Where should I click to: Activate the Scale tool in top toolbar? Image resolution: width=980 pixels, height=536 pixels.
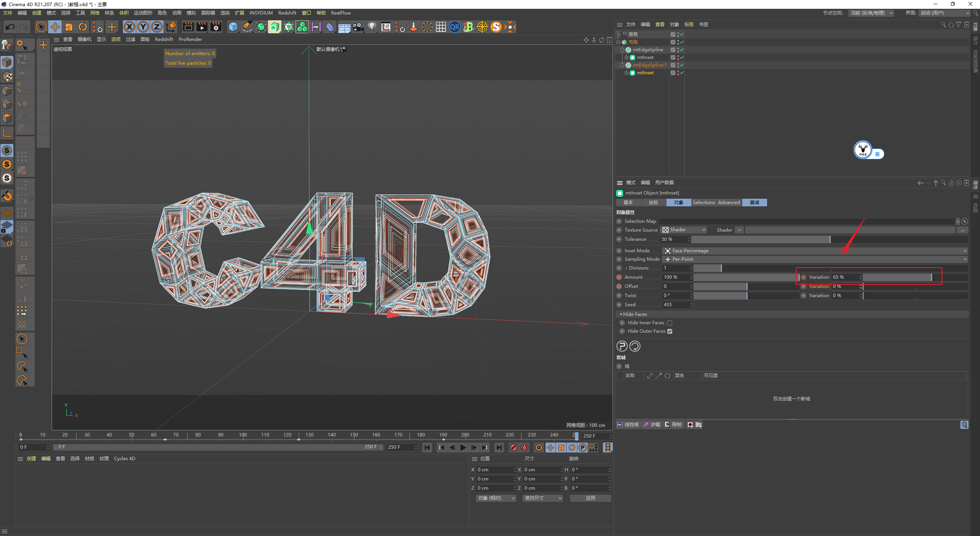(69, 27)
